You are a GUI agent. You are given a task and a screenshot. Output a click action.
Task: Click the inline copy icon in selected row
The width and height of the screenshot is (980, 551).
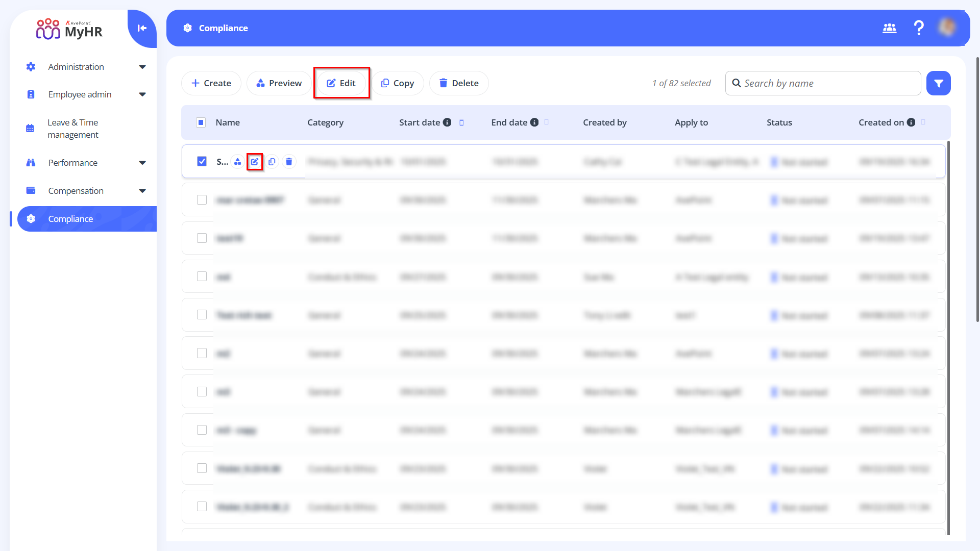[x=272, y=162]
